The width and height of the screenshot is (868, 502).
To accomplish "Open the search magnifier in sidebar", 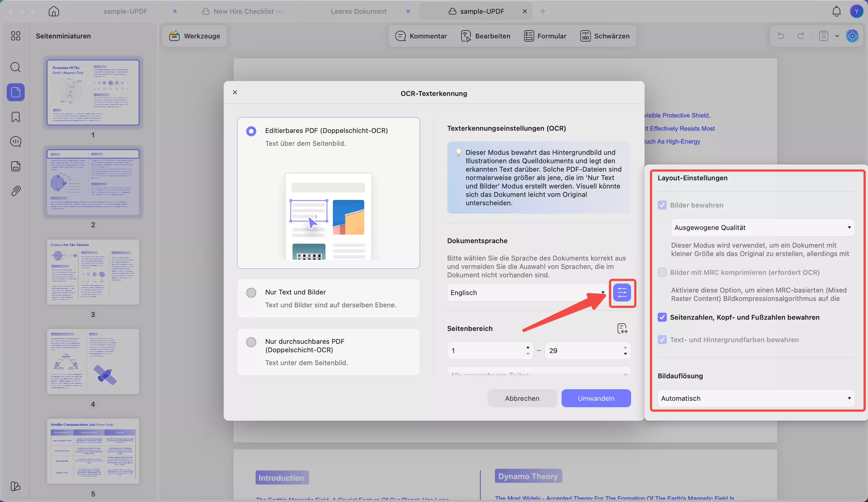I will pyautogui.click(x=15, y=67).
